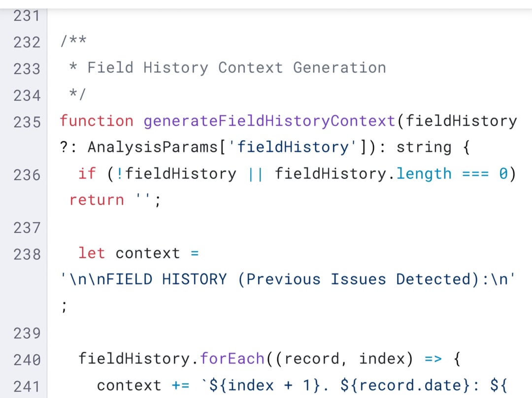532x398 pixels.
Task: Click the 'if' keyword on line 236
Action: click(87, 174)
